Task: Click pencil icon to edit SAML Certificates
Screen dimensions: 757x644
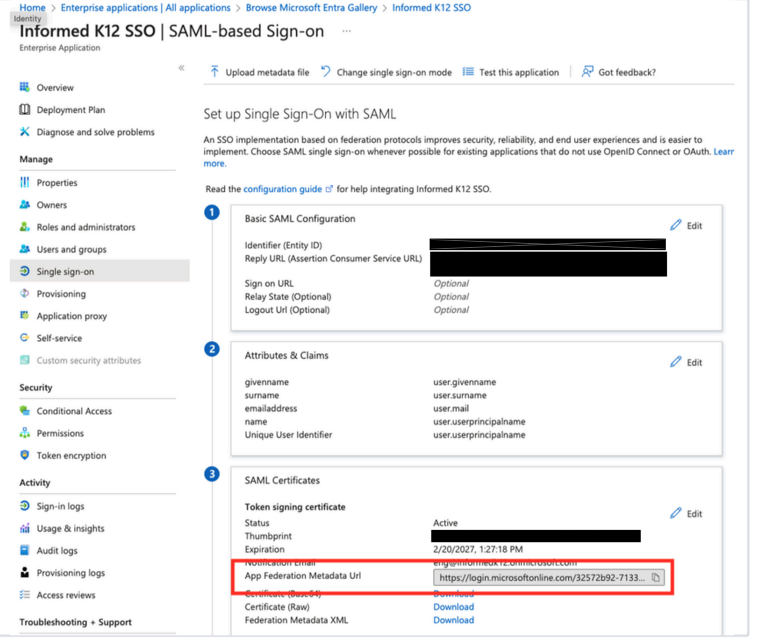Action: (x=676, y=513)
